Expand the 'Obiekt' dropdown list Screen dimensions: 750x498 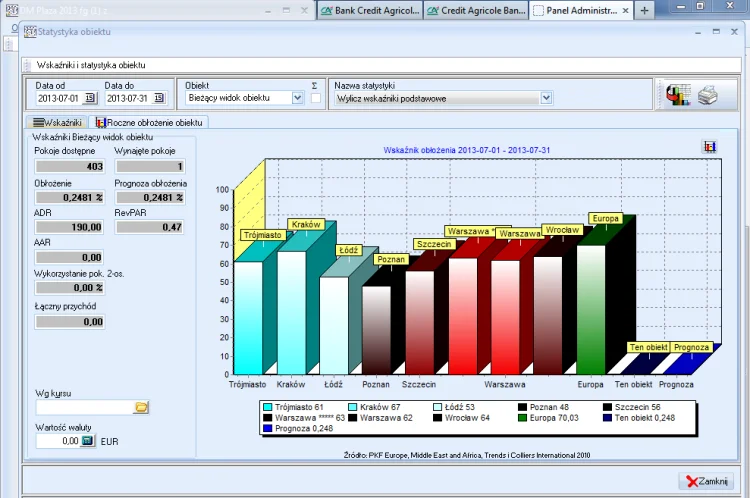coord(297,98)
